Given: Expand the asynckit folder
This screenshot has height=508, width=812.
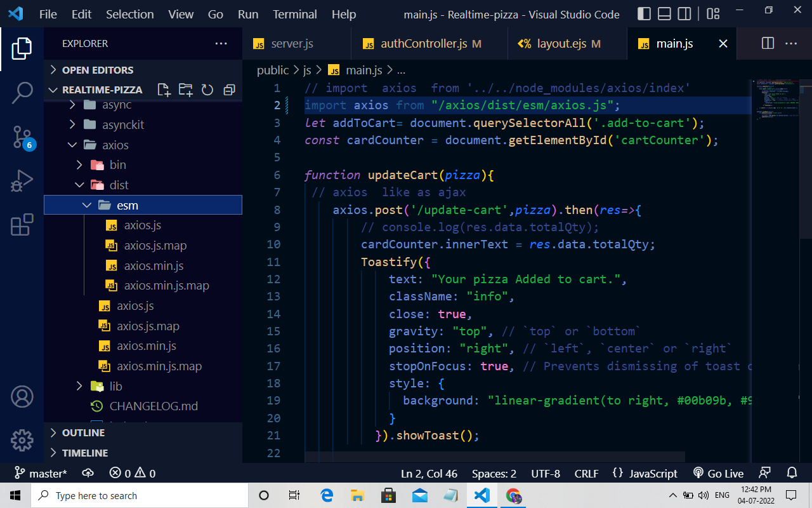Looking at the screenshot, I should pos(143,124).
